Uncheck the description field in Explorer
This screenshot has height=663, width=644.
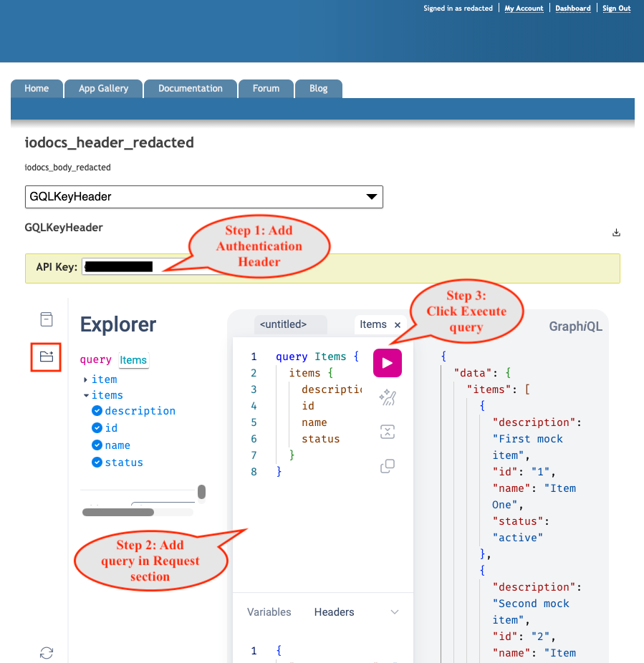pyautogui.click(x=97, y=410)
